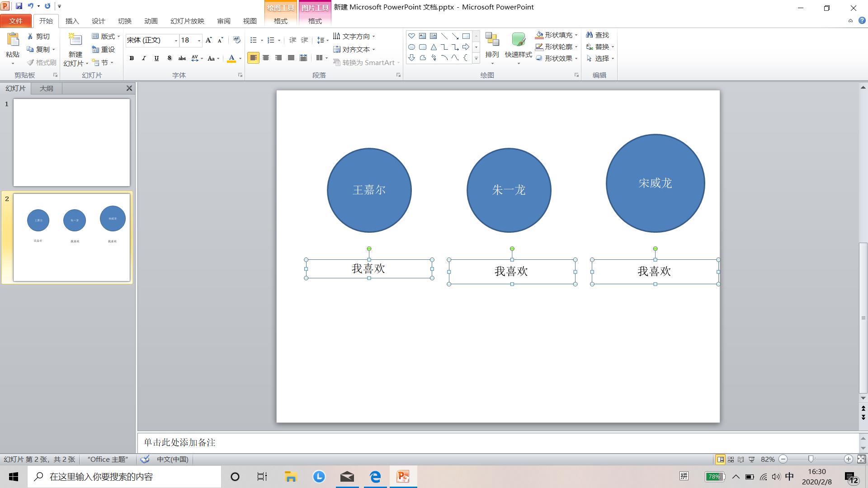Switch to the Outline (大纲) pane tab
Screen dimensions: 868x488
pyautogui.click(x=46, y=88)
